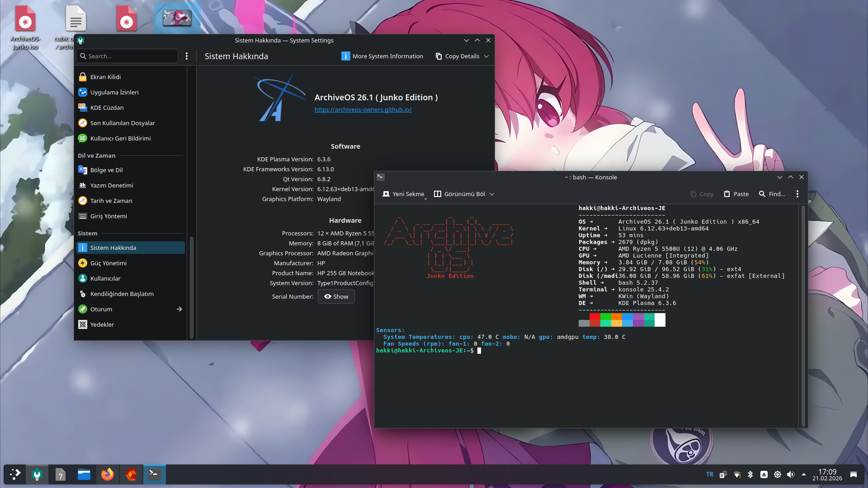Click More System Information button
868x488 pixels.
click(382, 56)
